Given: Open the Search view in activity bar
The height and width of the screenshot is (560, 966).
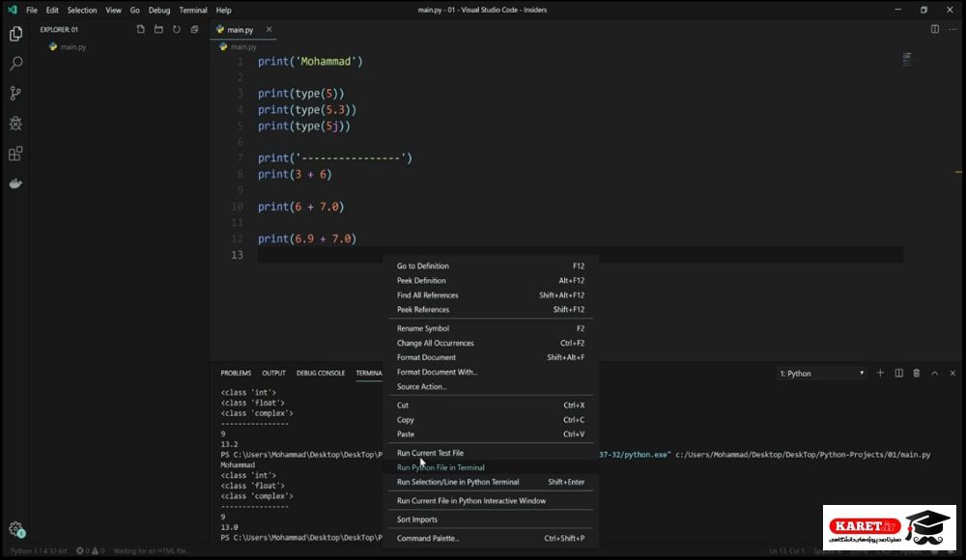Looking at the screenshot, I should click(16, 64).
